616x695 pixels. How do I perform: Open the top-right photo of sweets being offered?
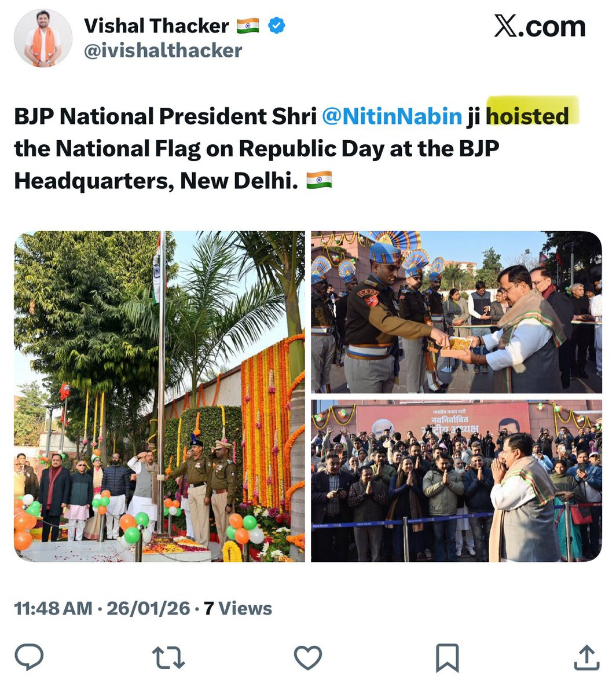pyautogui.click(x=456, y=313)
